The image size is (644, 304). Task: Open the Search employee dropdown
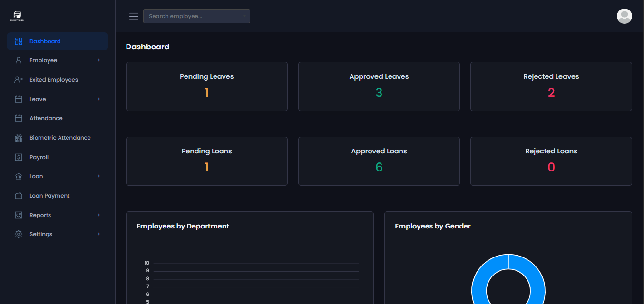(196, 16)
